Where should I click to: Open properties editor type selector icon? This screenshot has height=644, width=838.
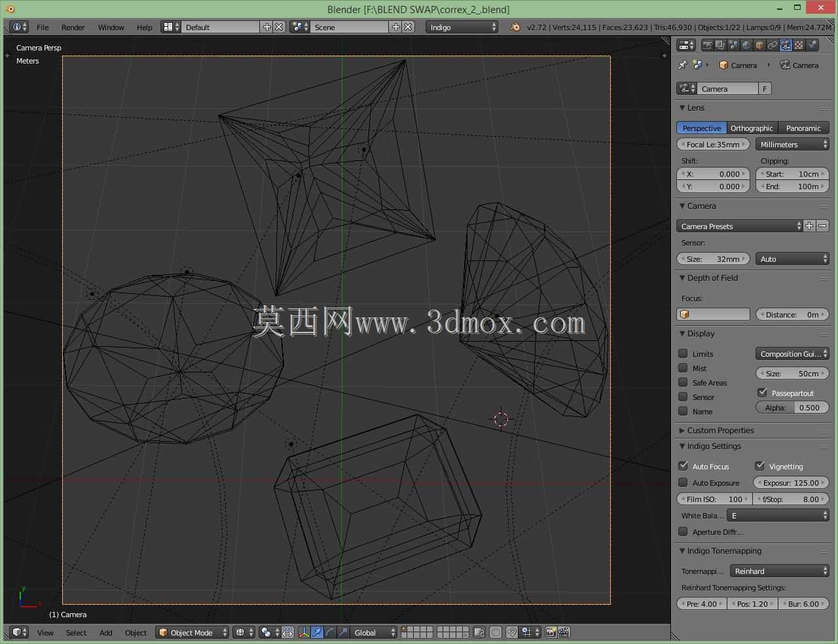(686, 45)
